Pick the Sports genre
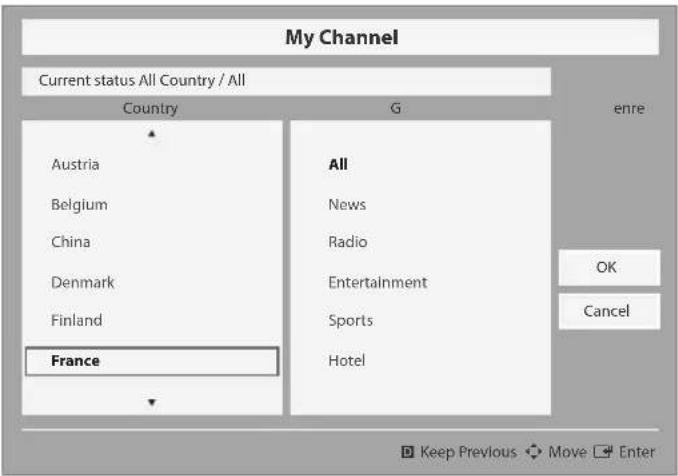Viewport: 678px width, 476px height. pos(350,321)
